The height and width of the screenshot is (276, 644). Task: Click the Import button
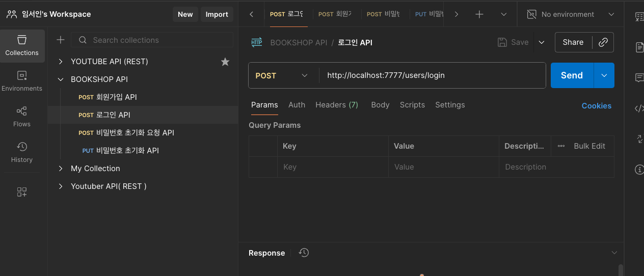coord(217,14)
